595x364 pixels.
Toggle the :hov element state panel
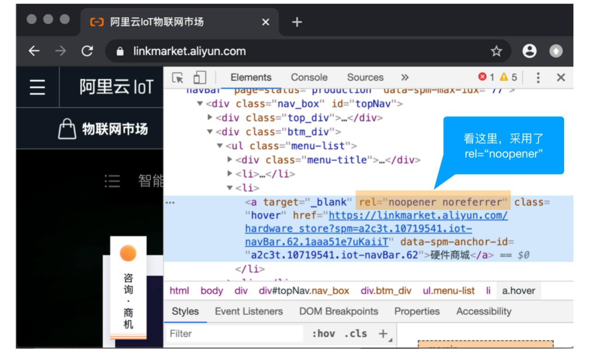(323, 334)
